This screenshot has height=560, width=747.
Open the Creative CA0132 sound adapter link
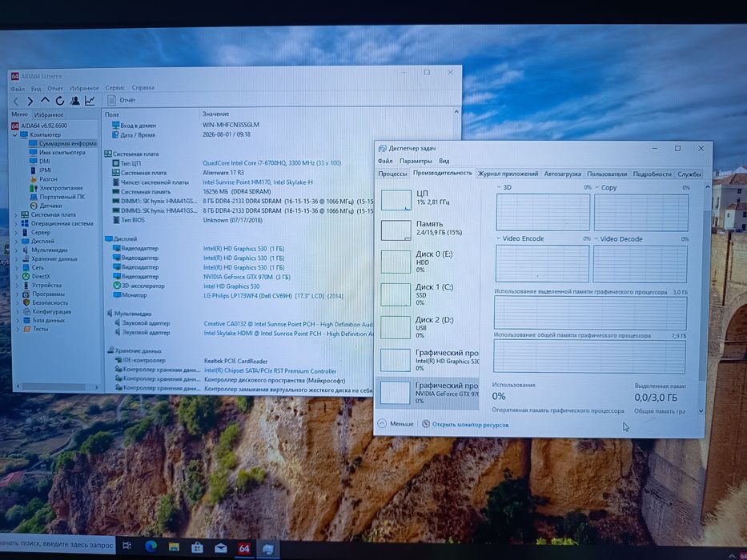pyautogui.click(x=288, y=324)
